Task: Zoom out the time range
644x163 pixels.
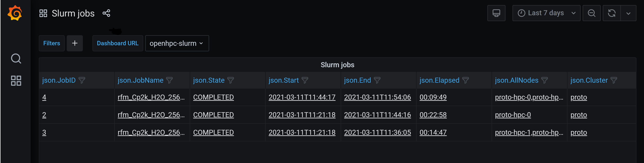Action: pyautogui.click(x=591, y=13)
